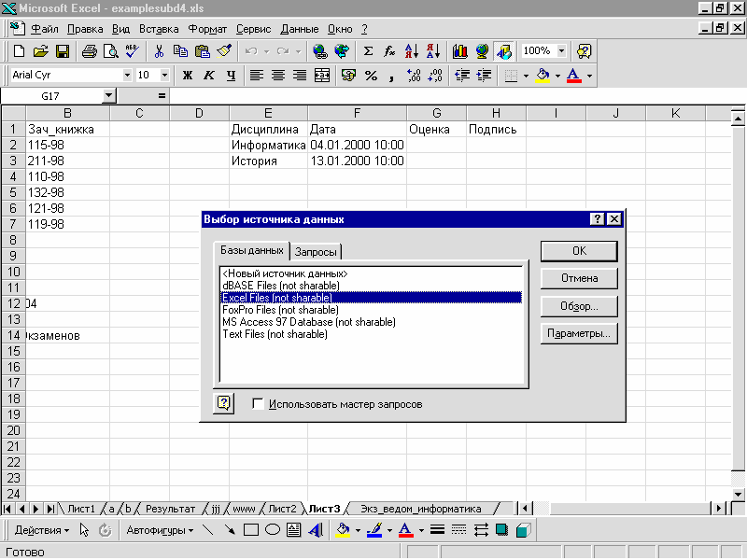747x560 pixels.
Task: Apply red font color from formatting toolbar
Action: [574, 76]
